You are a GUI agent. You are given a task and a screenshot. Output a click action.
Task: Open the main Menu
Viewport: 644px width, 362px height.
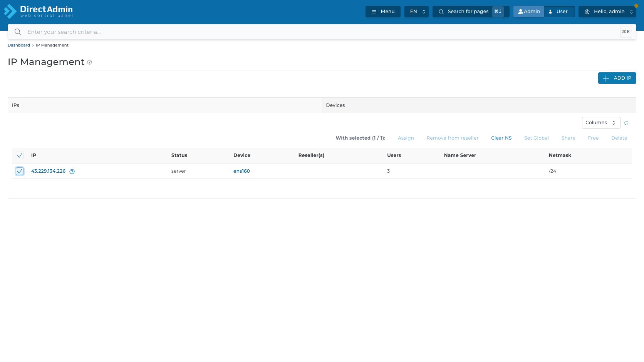(x=383, y=12)
